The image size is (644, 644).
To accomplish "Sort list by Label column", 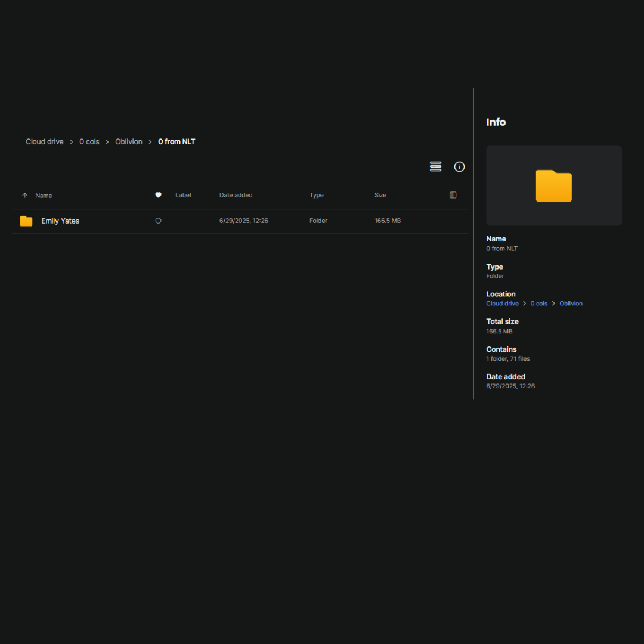I will [183, 195].
